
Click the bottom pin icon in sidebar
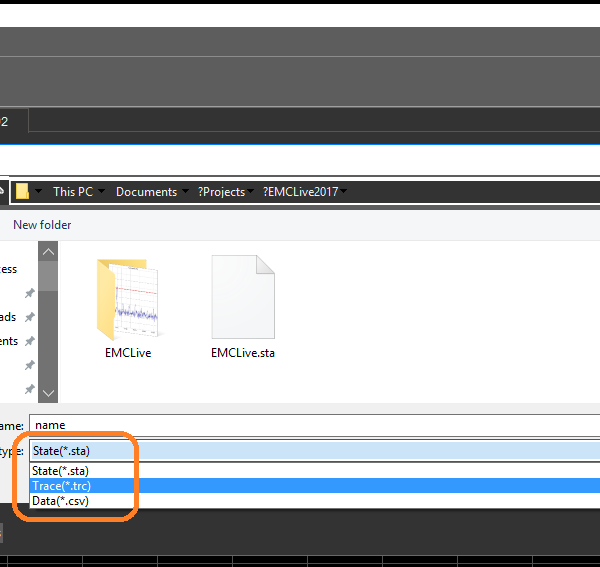pyautogui.click(x=30, y=389)
